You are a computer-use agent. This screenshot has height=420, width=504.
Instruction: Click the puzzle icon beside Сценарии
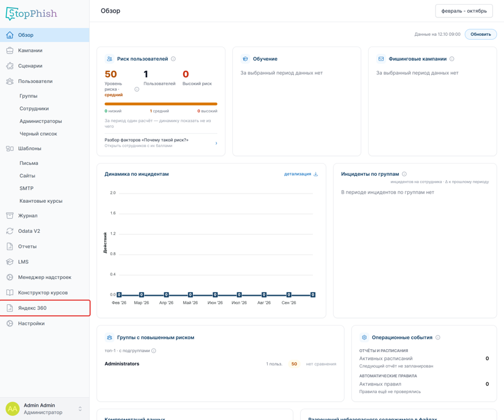click(10, 66)
